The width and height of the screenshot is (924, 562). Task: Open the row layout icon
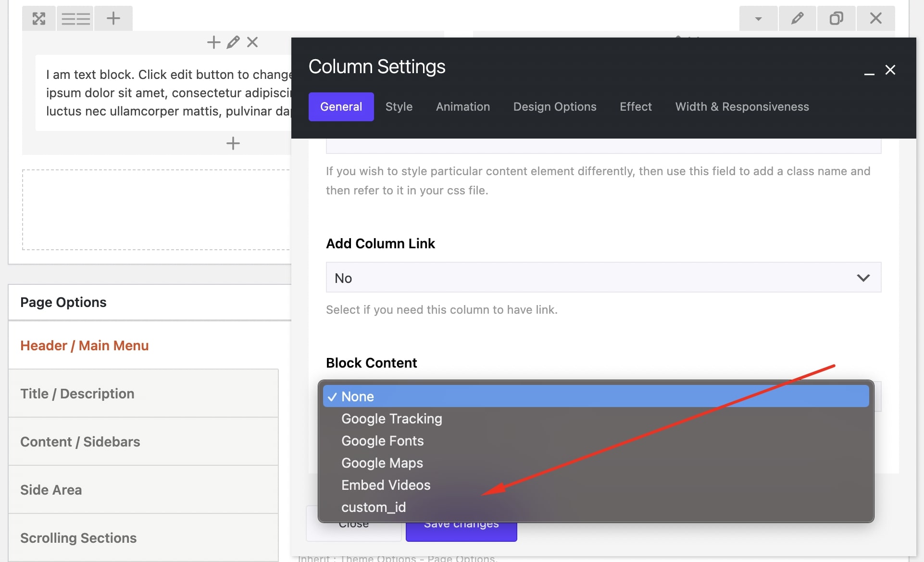click(x=75, y=18)
